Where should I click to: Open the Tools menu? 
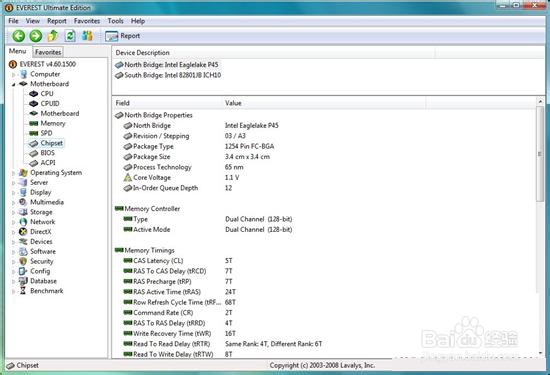tap(115, 21)
